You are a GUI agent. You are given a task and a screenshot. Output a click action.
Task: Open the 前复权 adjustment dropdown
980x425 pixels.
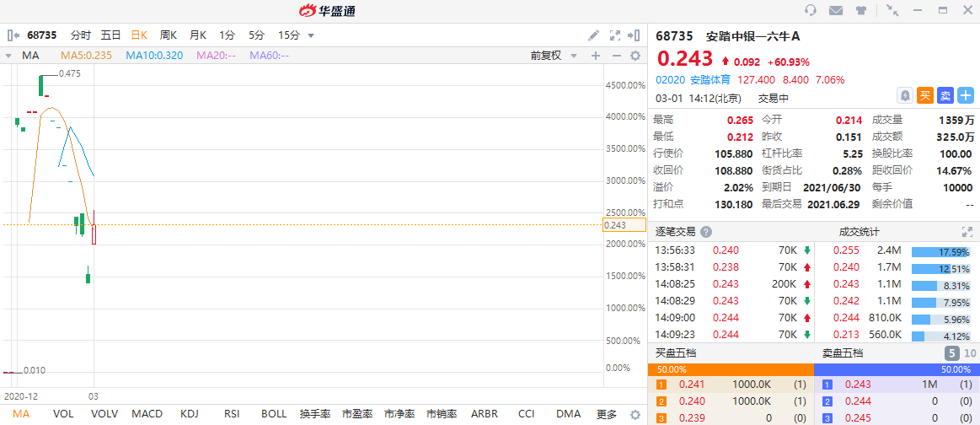(554, 56)
